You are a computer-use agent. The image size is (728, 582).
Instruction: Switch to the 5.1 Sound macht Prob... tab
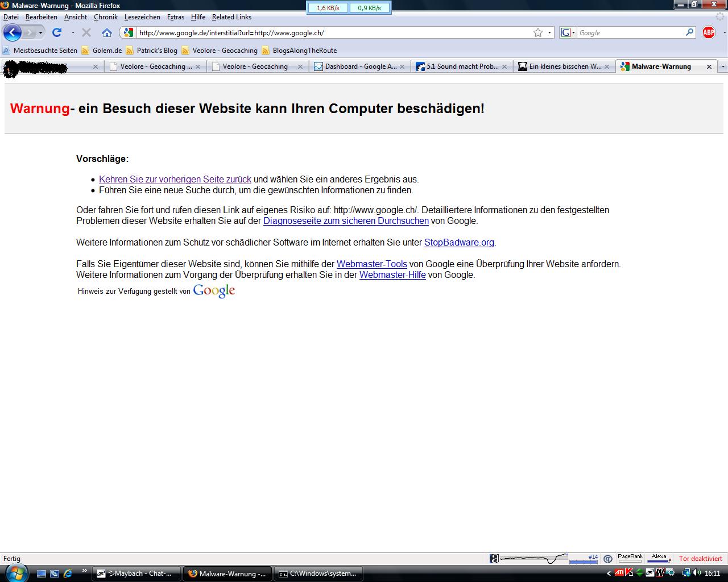pos(462,66)
